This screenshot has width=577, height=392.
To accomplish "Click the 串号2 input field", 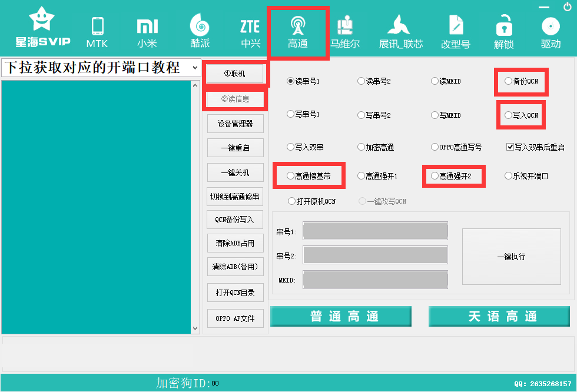I will pyautogui.click(x=376, y=255).
